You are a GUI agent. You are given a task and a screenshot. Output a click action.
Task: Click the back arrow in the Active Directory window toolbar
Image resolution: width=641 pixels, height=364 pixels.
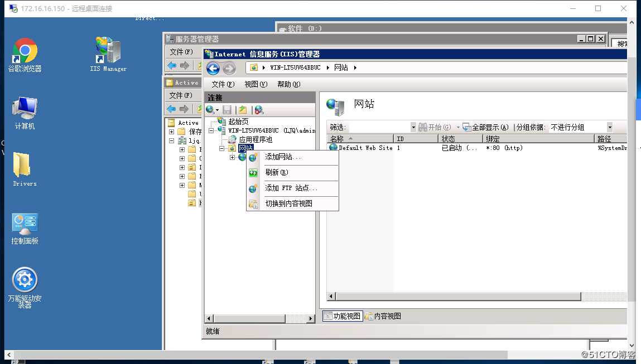click(x=171, y=109)
